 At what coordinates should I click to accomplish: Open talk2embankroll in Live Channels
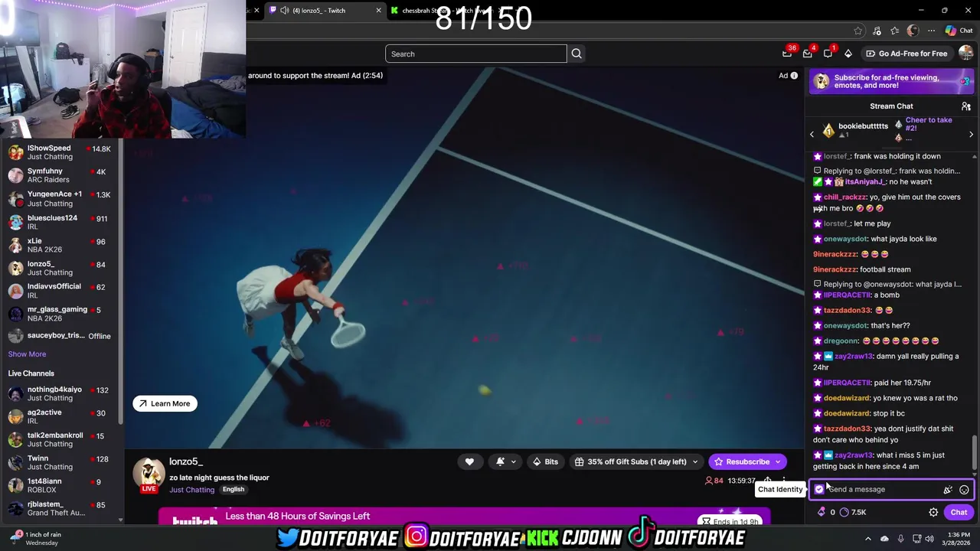[x=60, y=439]
